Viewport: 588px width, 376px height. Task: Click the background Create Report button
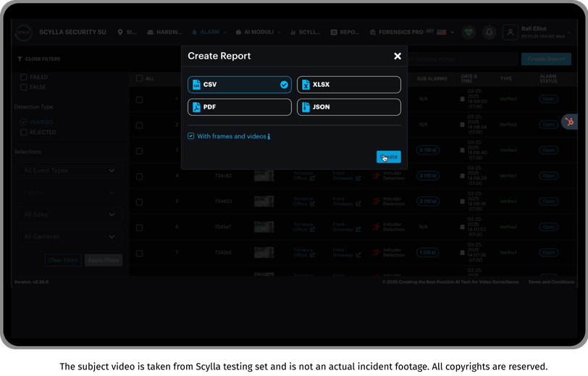pyautogui.click(x=546, y=59)
